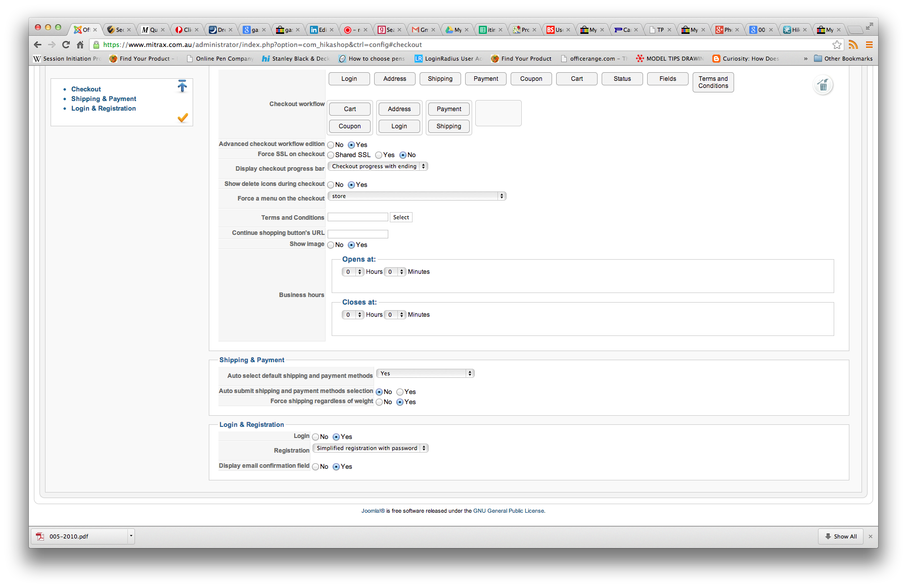The width and height of the screenshot is (907, 588).
Task: Open the Display checkout progress bar dropdown
Action: [x=378, y=166]
